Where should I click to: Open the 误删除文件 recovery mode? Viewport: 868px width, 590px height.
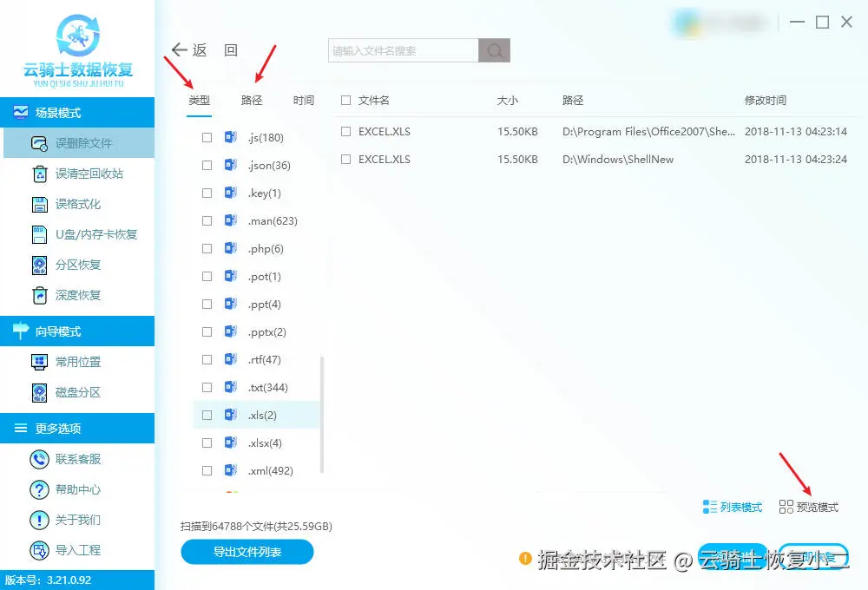(x=79, y=143)
